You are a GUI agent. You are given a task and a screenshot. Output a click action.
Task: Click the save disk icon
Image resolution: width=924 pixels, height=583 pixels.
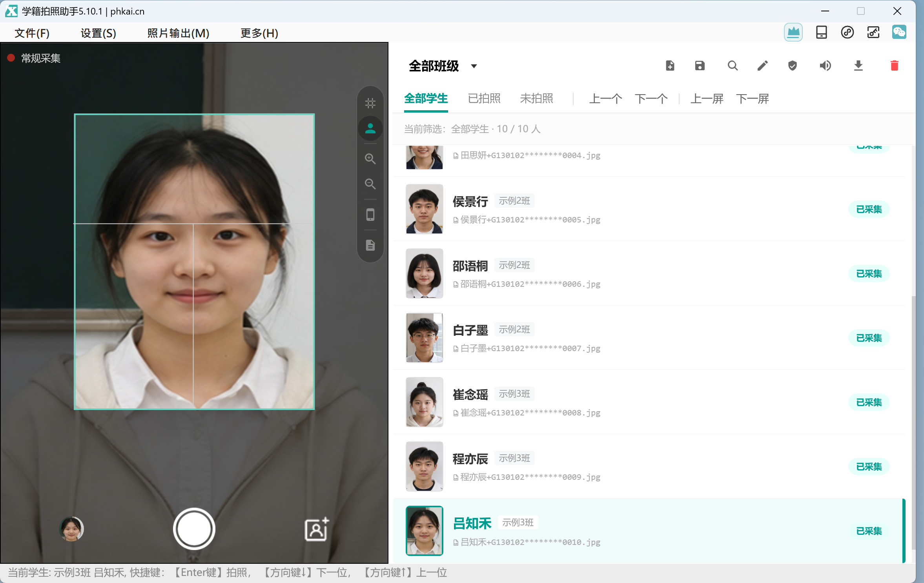[700, 66]
